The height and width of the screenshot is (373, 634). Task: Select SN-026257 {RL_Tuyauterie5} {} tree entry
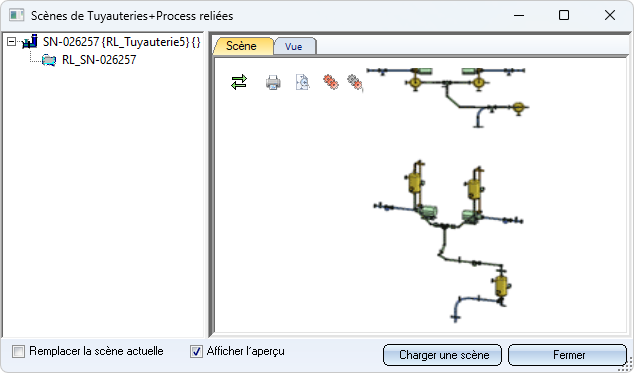click(122, 42)
